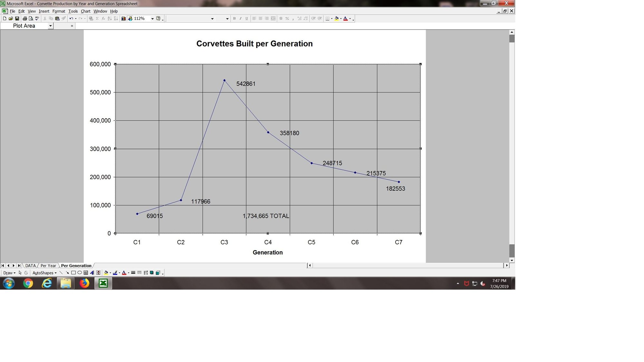This screenshot has height=362, width=644.
Task: Select the DATA sheet
Action: pos(31,265)
